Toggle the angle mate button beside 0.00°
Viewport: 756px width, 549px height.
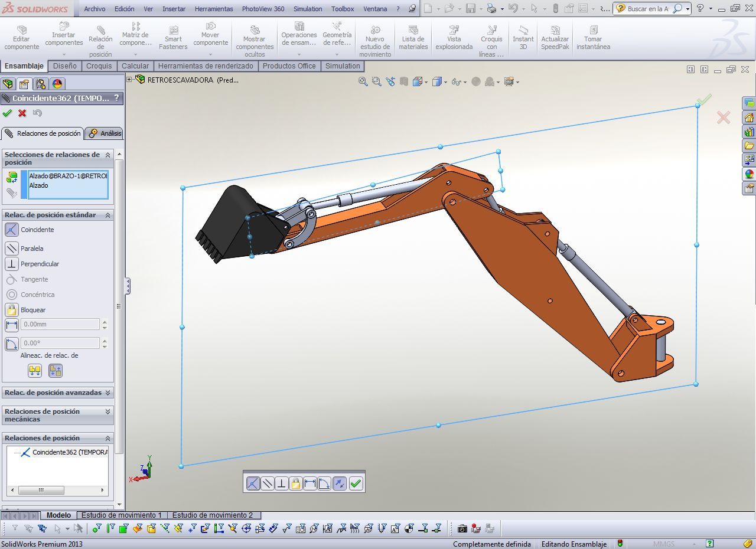[x=12, y=343]
